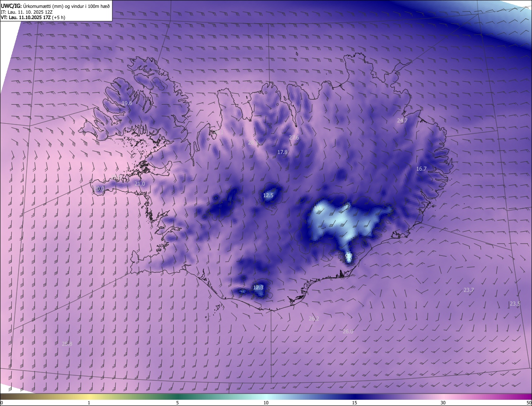Image resolution: width=532 pixels, height=406 pixels.
Task: Click the 23.7 value over the southeast sea
Action: pos(468,290)
